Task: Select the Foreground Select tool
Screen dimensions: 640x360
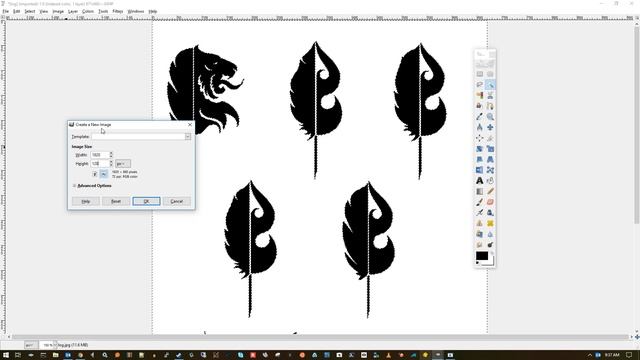Action: (480, 106)
